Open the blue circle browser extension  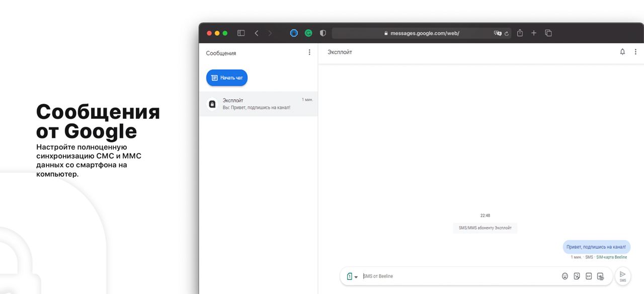pos(294,33)
